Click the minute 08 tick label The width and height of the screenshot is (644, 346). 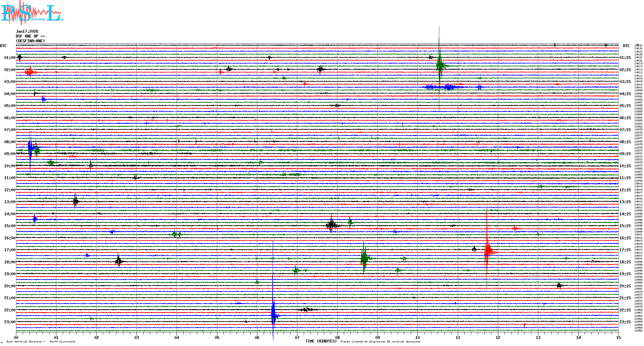pyautogui.click(x=337, y=338)
